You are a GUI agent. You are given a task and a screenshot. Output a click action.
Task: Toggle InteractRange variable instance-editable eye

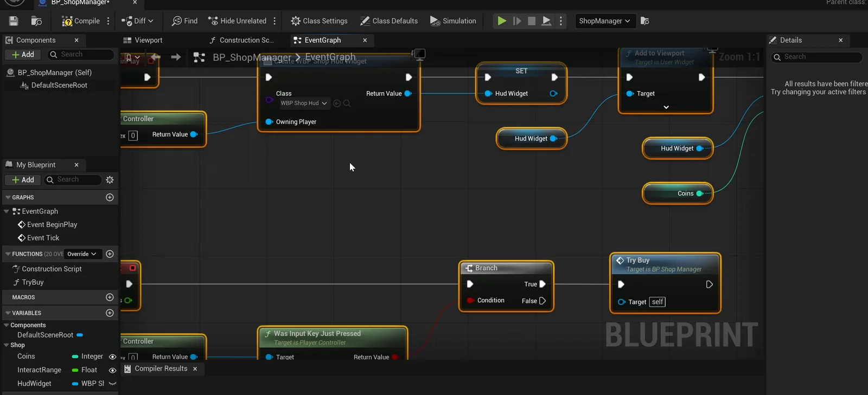[112, 371]
